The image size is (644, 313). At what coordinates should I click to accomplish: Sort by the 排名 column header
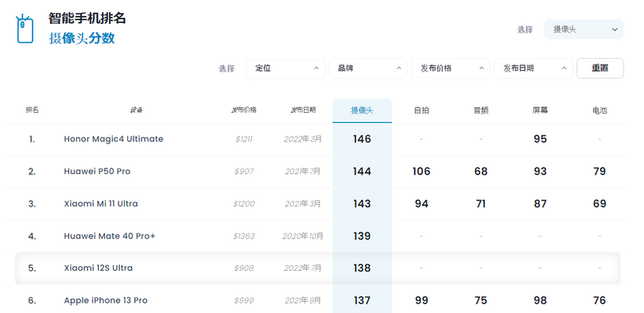(32, 110)
